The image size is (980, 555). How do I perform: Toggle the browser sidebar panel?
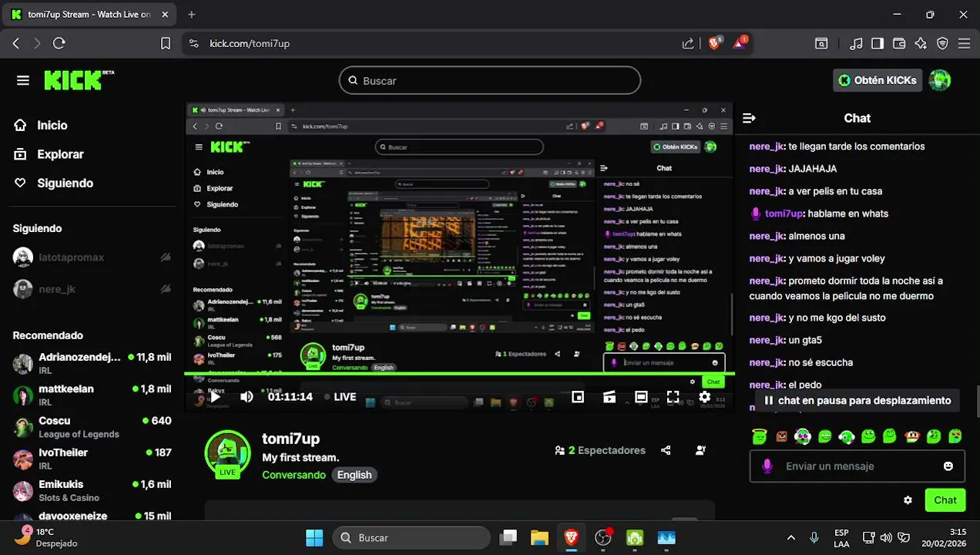click(878, 44)
